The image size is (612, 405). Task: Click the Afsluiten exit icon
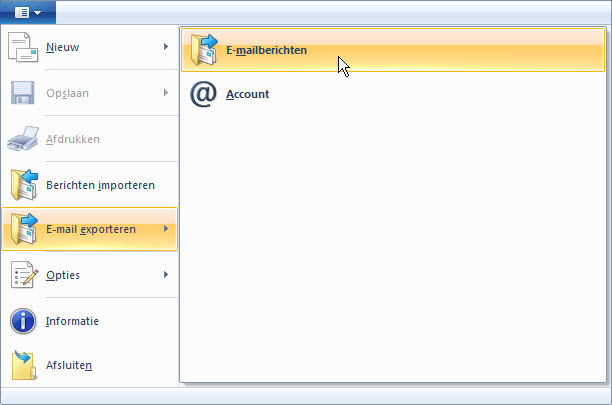coord(23,365)
